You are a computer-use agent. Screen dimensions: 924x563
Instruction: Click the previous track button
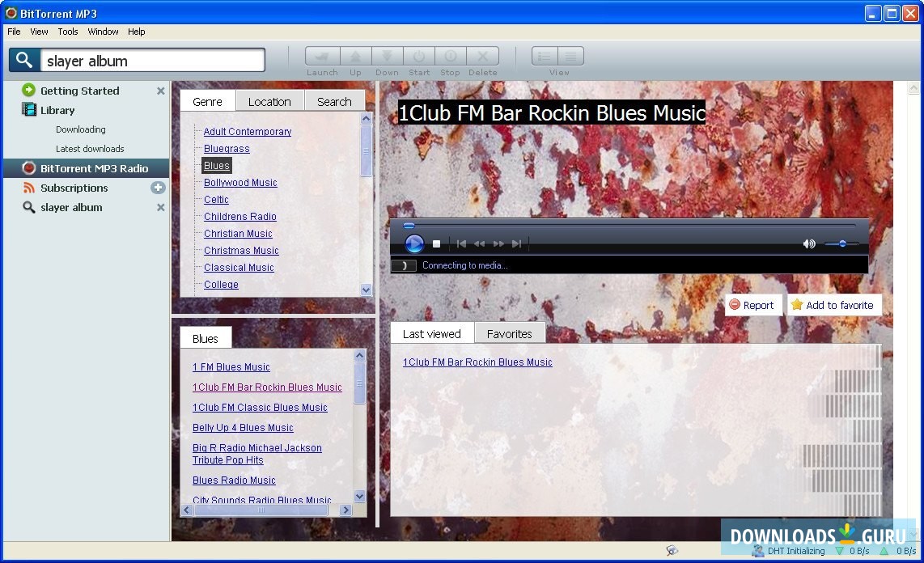pyautogui.click(x=461, y=243)
